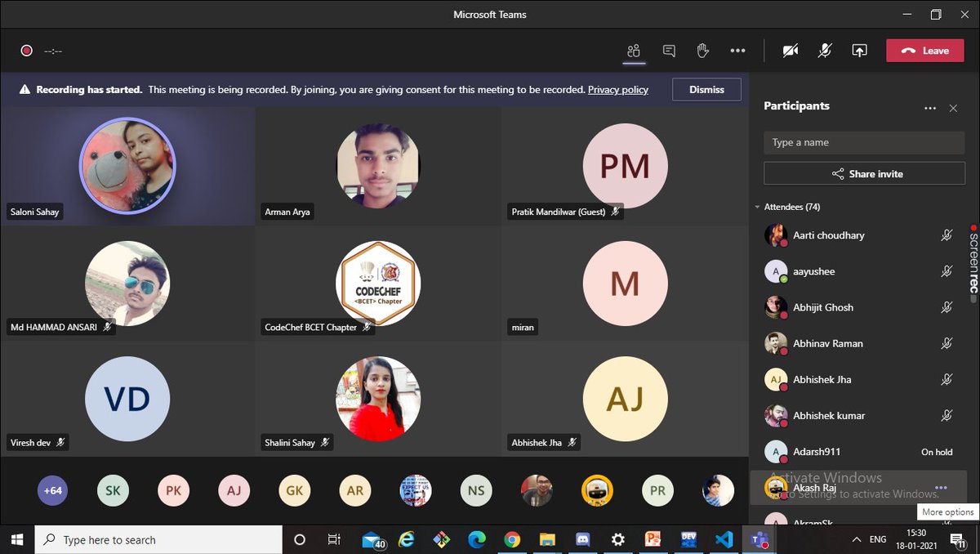This screenshot has width=980, height=554.
Task: Select Aarti choudhary's avatar in the list
Action: [776, 235]
